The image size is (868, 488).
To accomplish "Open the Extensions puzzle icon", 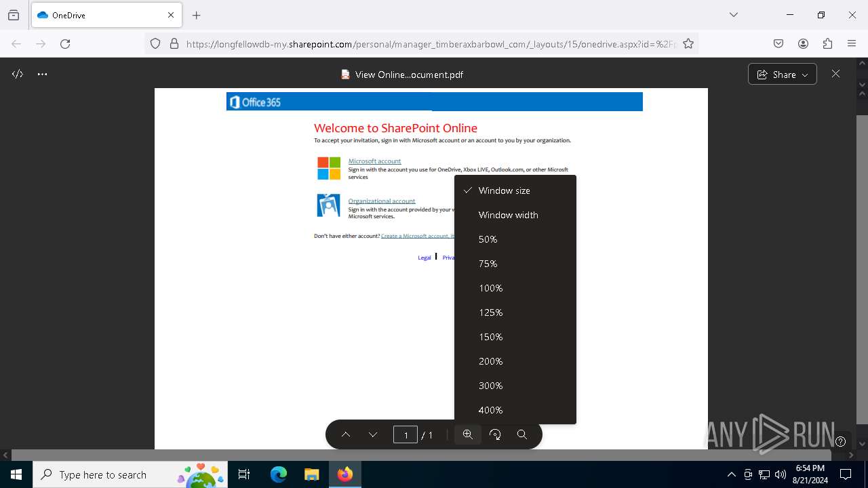I will coord(827,44).
